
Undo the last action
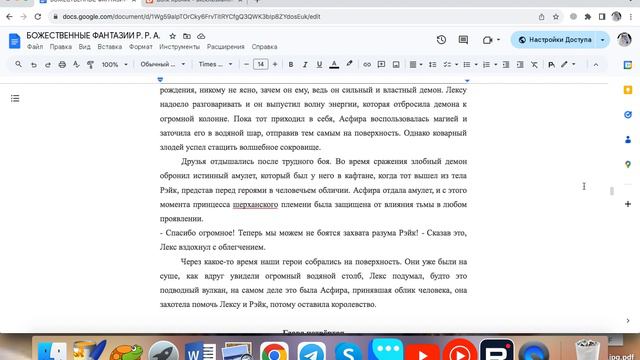[34, 64]
